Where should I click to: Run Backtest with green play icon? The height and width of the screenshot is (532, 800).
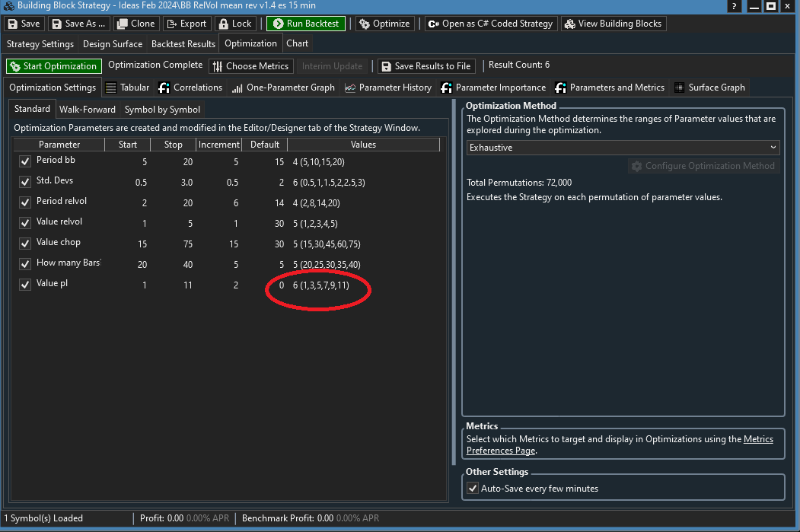pos(277,24)
